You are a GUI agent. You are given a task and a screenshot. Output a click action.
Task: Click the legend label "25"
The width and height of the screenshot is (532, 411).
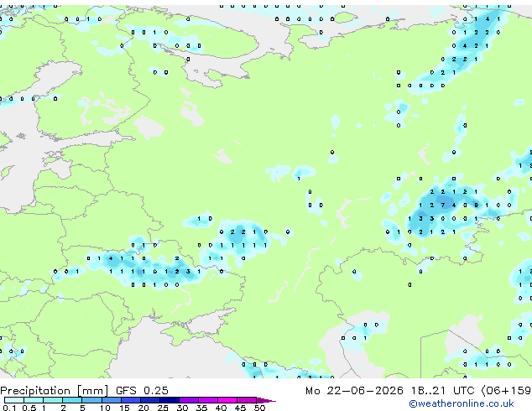(x=163, y=408)
